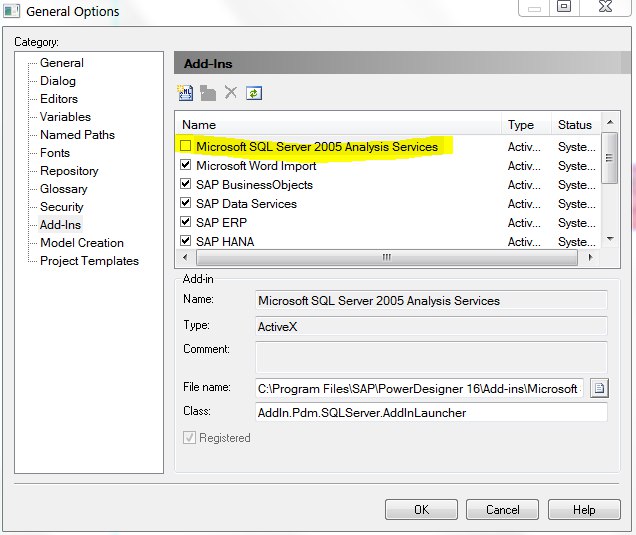The width and height of the screenshot is (636, 535).
Task: Select the 'SAP Data Services' row text
Action: pos(246,204)
